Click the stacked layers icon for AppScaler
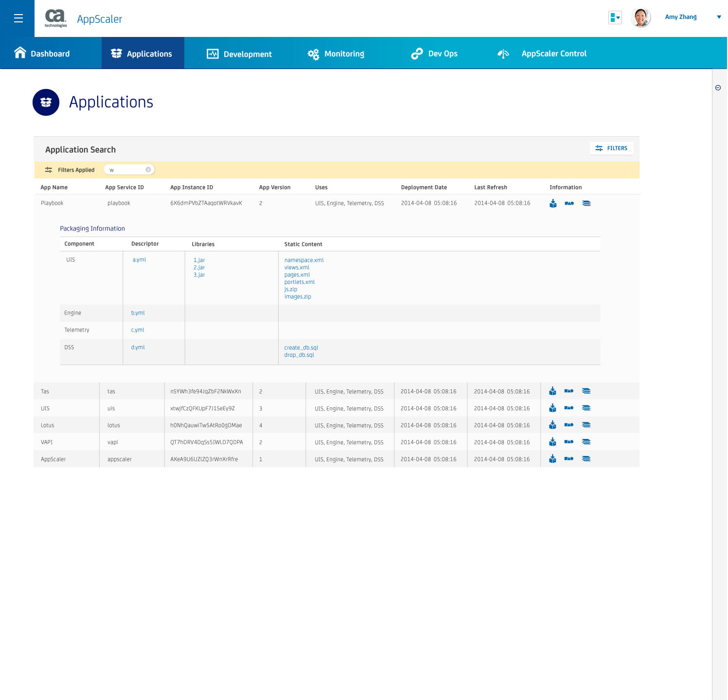728x700 pixels. [x=586, y=459]
